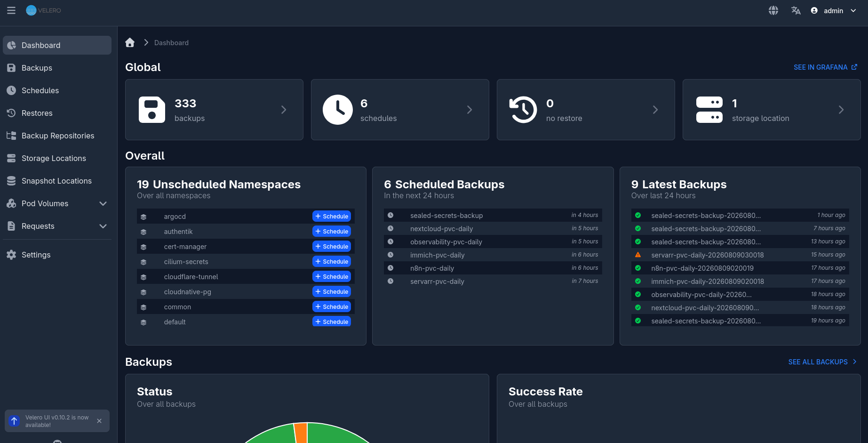Click the restore history icon

(523, 110)
